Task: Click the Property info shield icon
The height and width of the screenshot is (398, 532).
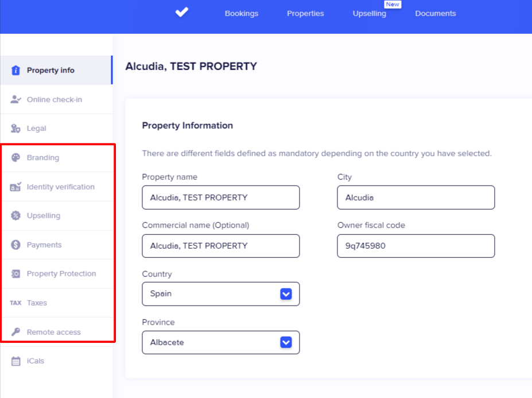Action: tap(16, 71)
